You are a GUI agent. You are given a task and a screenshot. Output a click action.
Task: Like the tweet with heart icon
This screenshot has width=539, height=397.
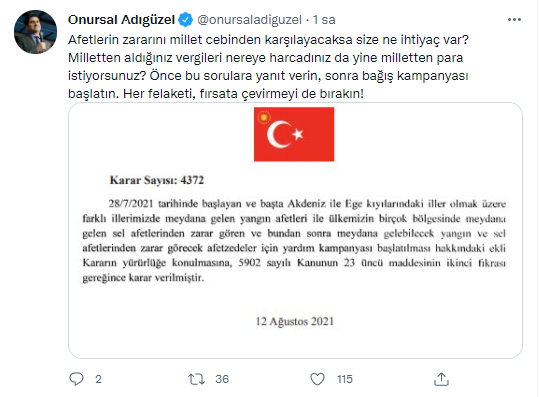317,379
